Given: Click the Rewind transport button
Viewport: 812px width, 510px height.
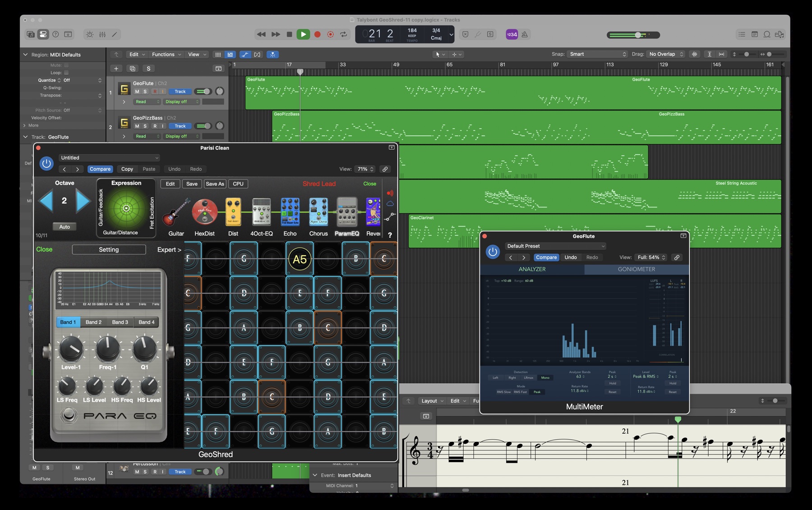Looking at the screenshot, I should pos(261,34).
